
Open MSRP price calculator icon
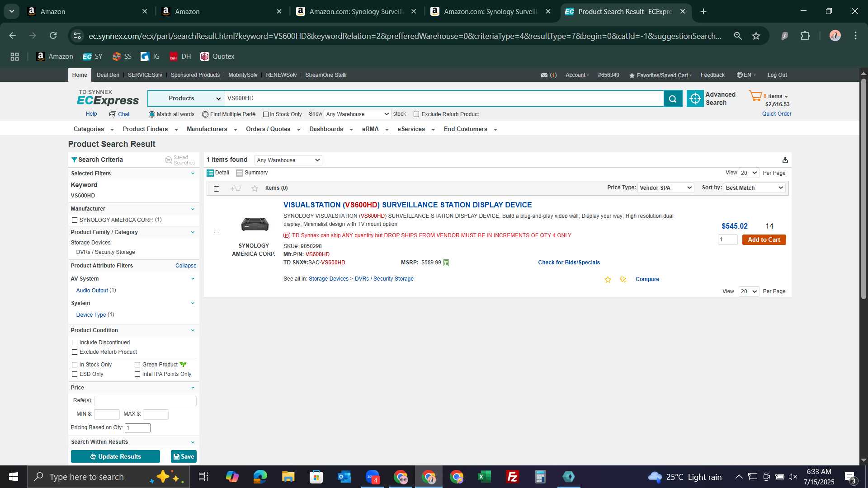click(x=446, y=263)
